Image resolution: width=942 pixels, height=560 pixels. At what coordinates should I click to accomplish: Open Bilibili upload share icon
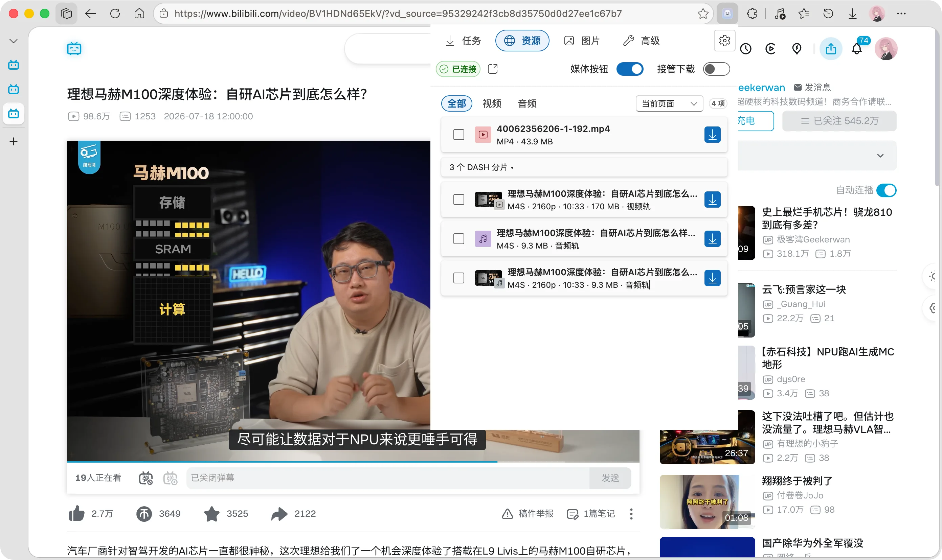pyautogui.click(x=831, y=49)
